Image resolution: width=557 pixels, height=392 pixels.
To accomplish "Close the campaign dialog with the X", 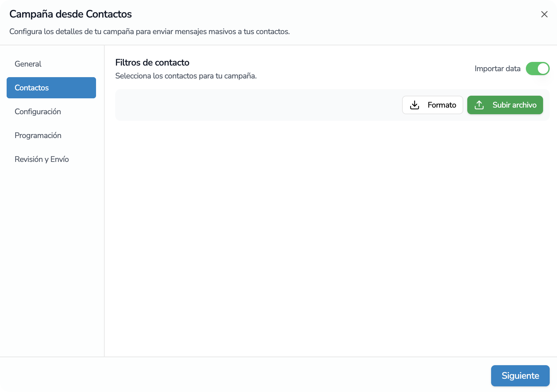I will (x=544, y=14).
